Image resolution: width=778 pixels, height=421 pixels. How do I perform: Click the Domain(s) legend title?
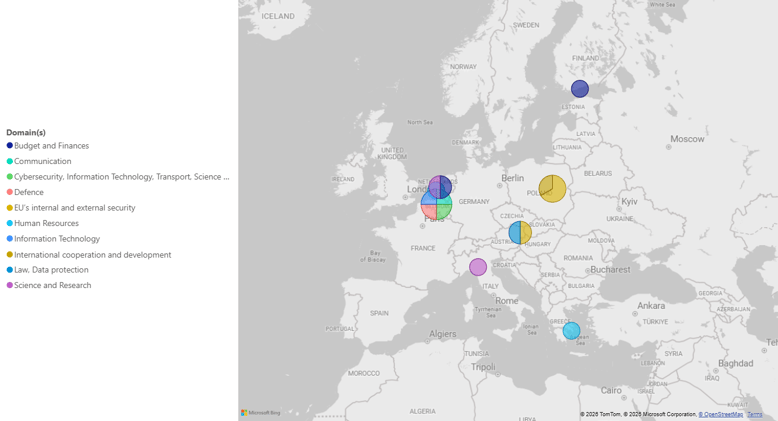(x=26, y=132)
